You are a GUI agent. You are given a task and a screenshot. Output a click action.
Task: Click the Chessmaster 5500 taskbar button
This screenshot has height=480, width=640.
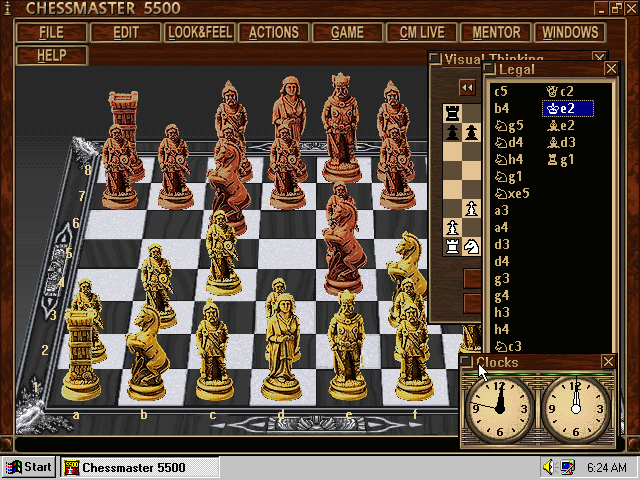(x=140, y=467)
